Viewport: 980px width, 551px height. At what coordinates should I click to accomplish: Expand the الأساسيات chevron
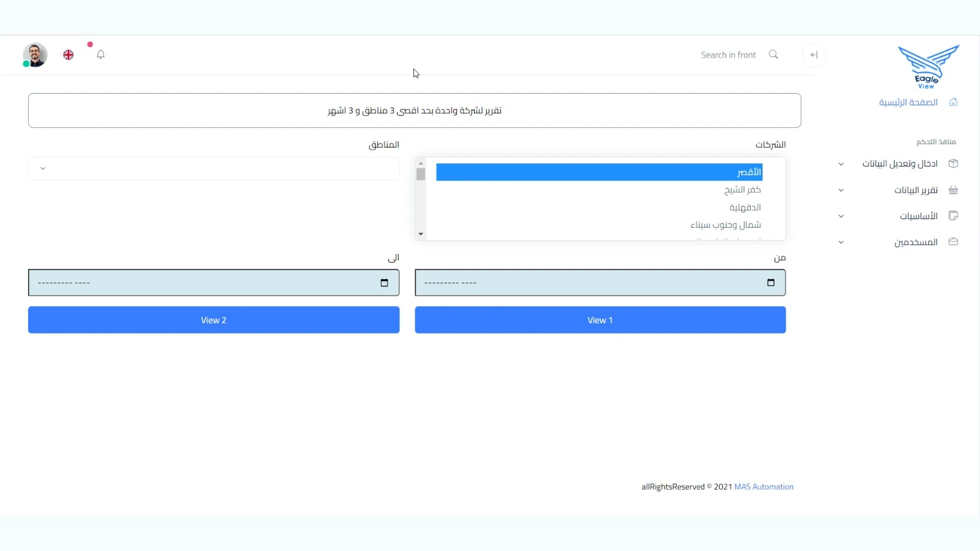coord(841,216)
